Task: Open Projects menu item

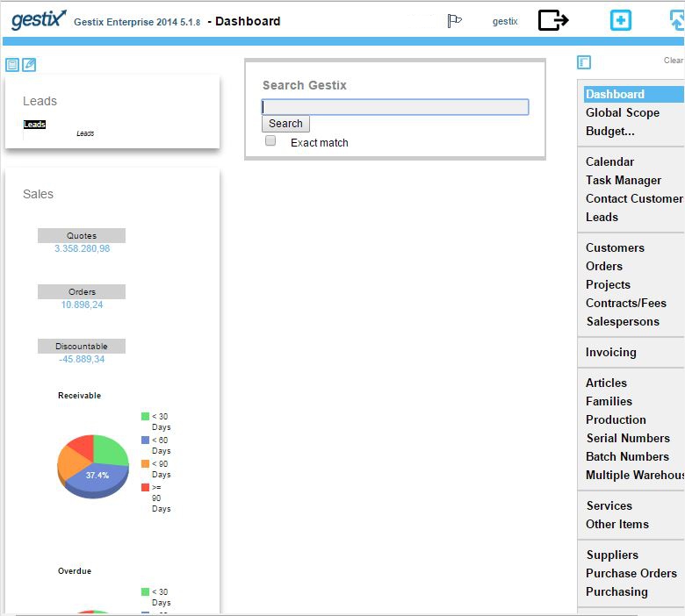Action: (608, 284)
